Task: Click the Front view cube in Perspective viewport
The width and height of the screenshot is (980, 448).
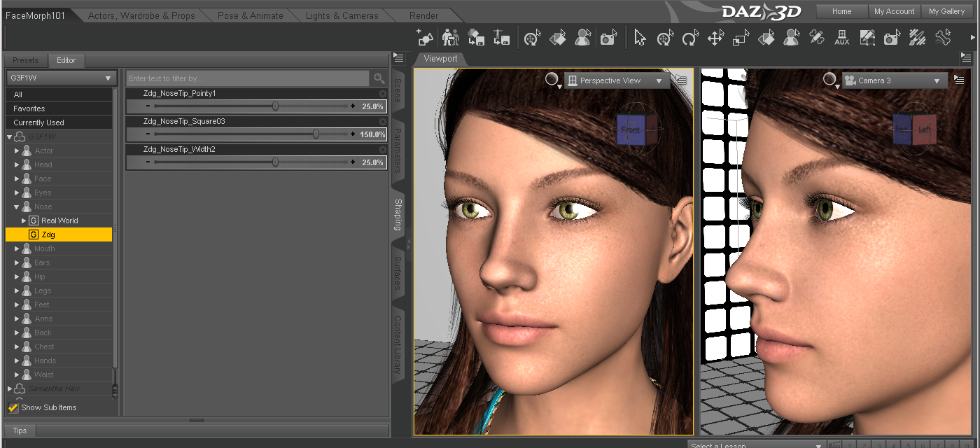Action: tap(632, 129)
